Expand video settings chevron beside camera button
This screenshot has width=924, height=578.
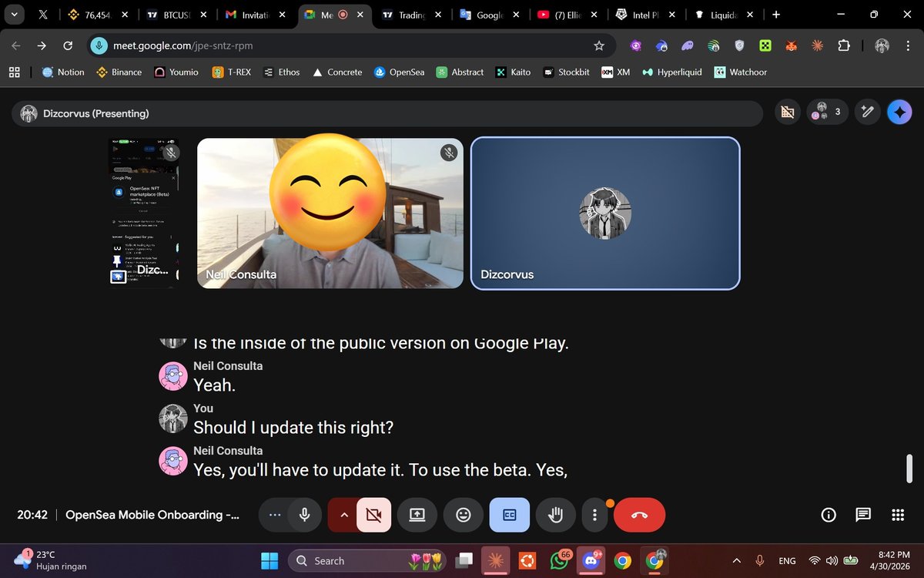[x=343, y=515]
